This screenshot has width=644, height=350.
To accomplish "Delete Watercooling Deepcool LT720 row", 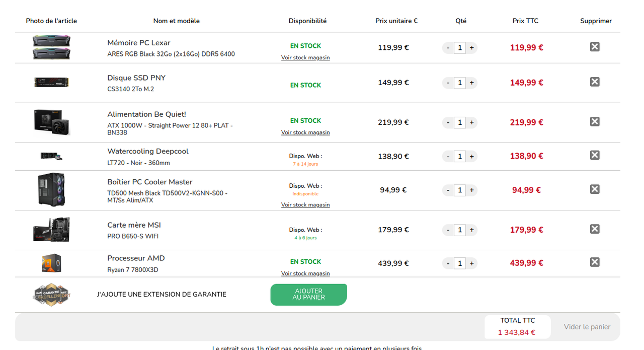I will click(595, 155).
